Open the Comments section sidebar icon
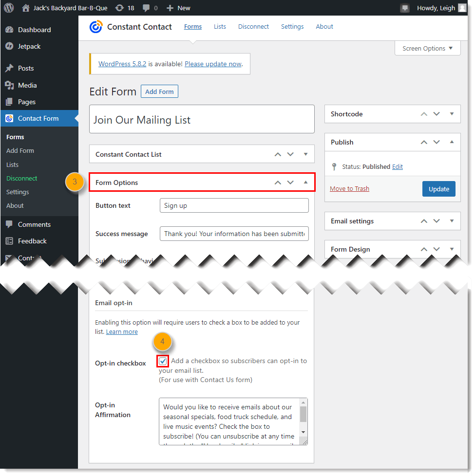475x476 pixels. (x=10, y=224)
